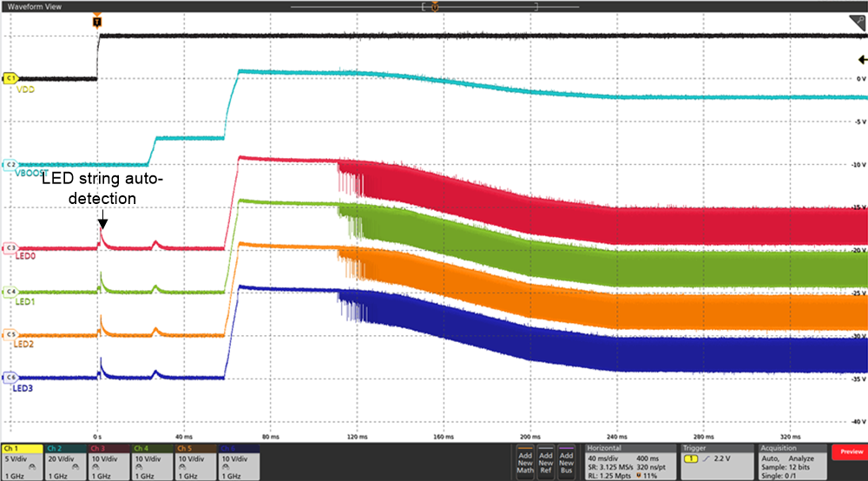
Task: Open the Ch 1 settings badge
Action: (23, 458)
